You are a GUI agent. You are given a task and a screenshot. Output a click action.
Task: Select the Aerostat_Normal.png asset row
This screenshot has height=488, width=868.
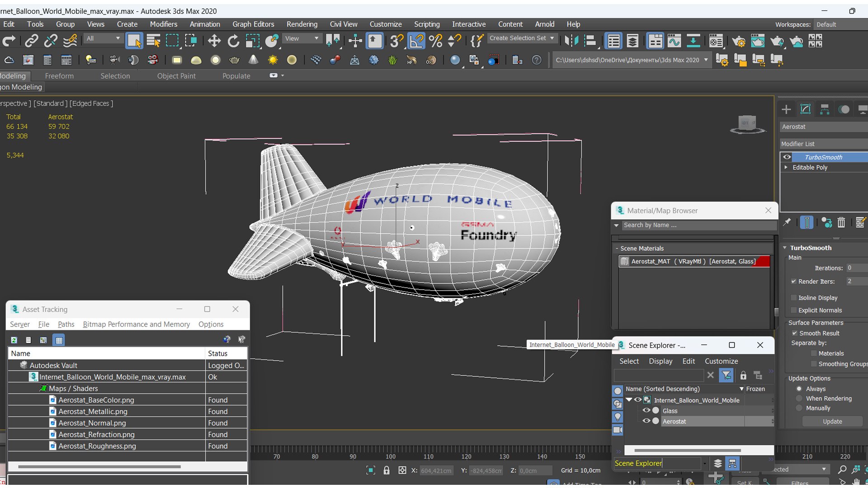pos(127,423)
